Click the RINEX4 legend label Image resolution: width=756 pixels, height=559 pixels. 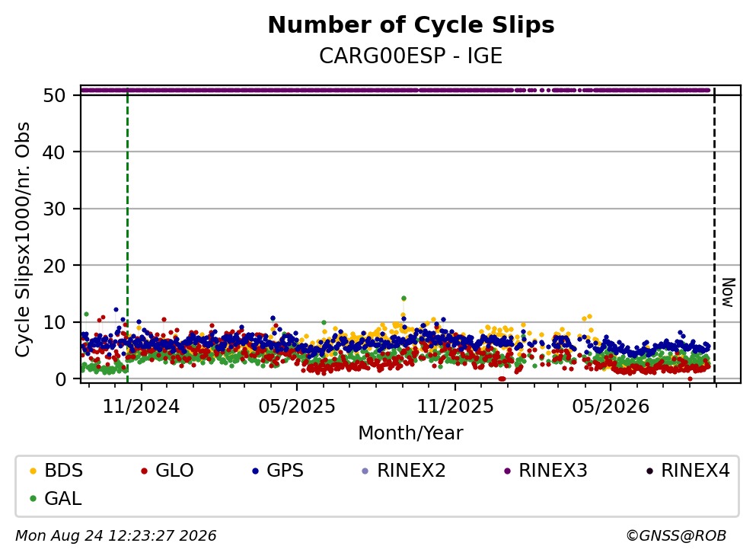click(x=695, y=471)
